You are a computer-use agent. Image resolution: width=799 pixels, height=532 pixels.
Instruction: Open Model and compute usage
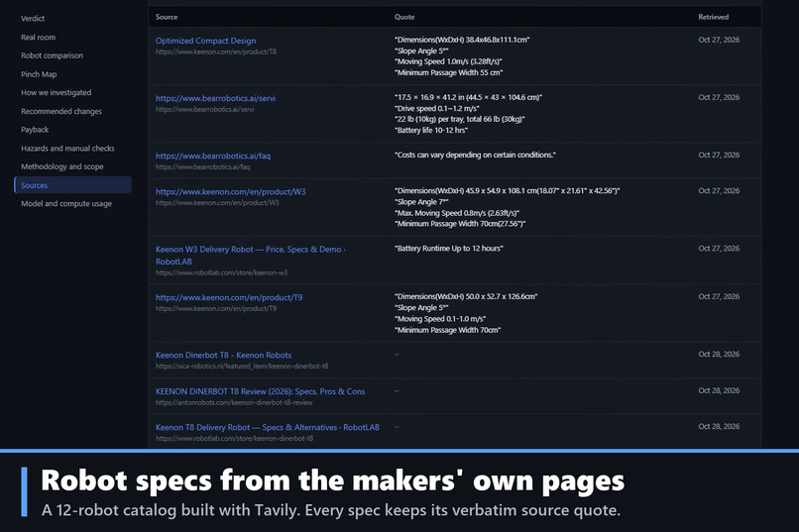tap(66, 204)
